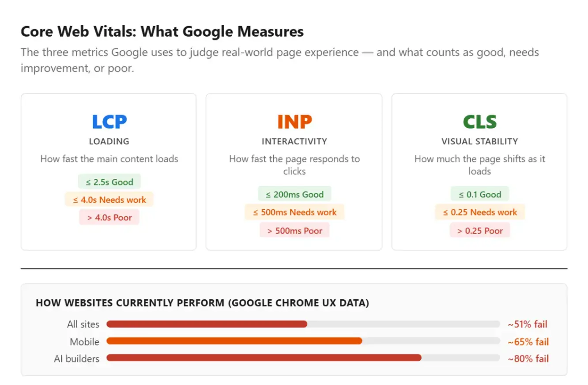Click the '~51% fail' label
The height and width of the screenshot is (385, 588).
pos(528,325)
